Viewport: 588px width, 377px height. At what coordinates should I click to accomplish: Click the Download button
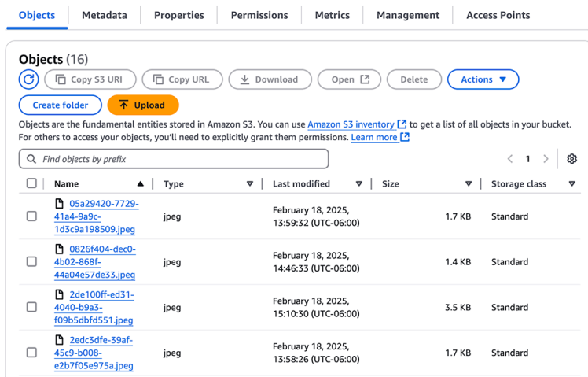[270, 79]
